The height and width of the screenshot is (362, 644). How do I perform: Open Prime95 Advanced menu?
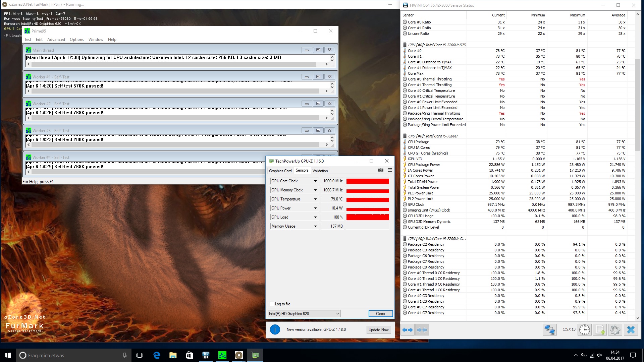[56, 40]
